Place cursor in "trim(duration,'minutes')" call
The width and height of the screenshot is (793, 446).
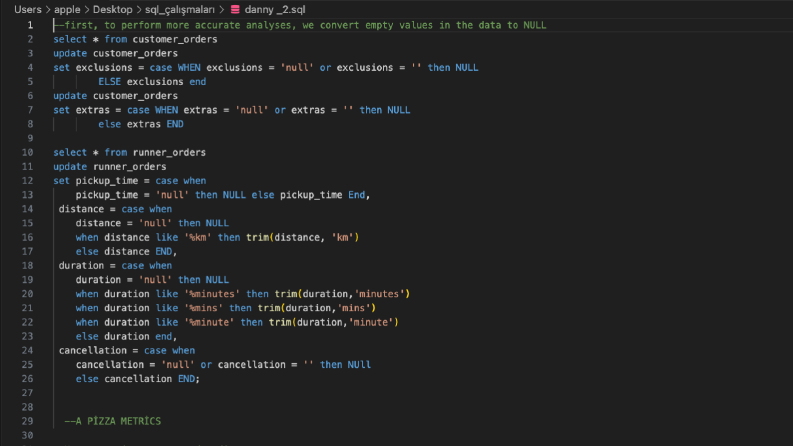click(x=342, y=294)
